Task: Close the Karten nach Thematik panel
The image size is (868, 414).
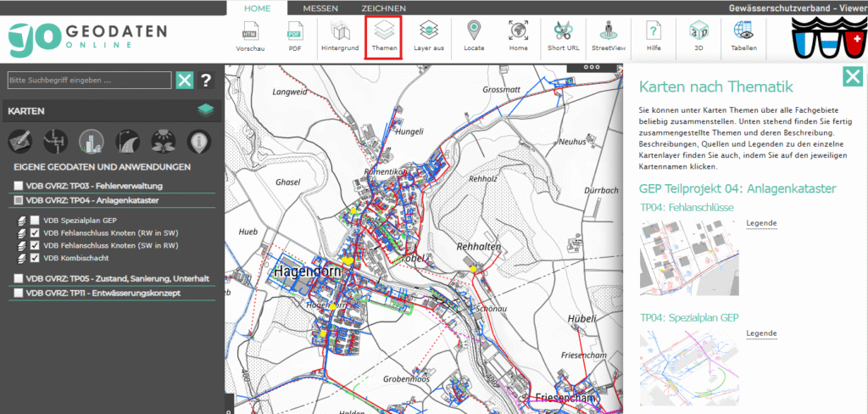Action: 852,77
